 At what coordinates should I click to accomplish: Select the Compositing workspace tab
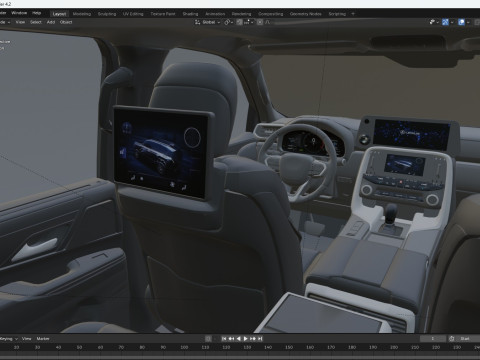[x=270, y=14]
